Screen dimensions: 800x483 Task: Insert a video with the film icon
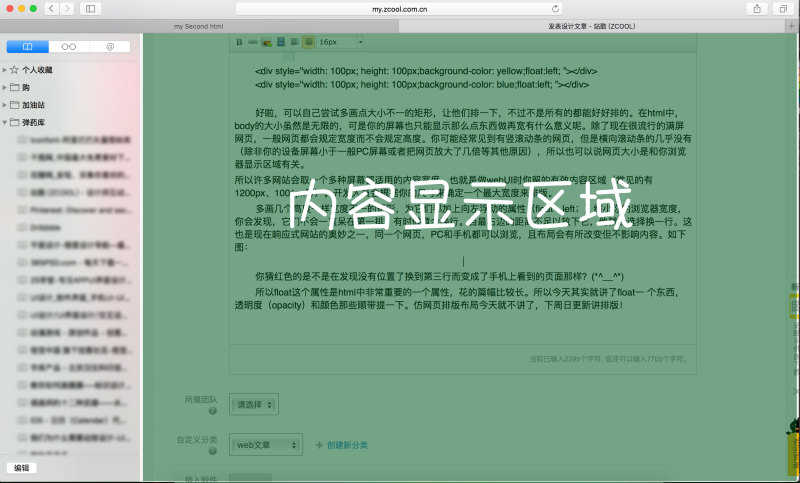click(x=281, y=42)
